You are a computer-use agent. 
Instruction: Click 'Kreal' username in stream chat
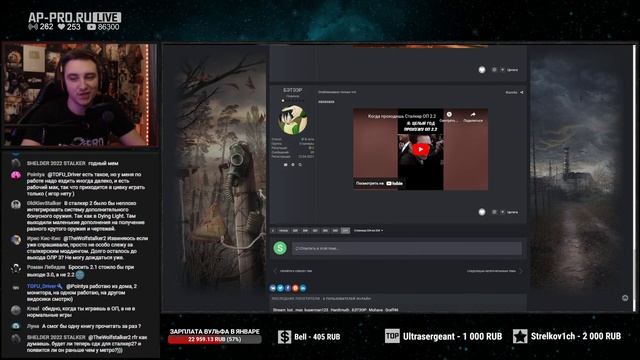[x=33, y=309]
